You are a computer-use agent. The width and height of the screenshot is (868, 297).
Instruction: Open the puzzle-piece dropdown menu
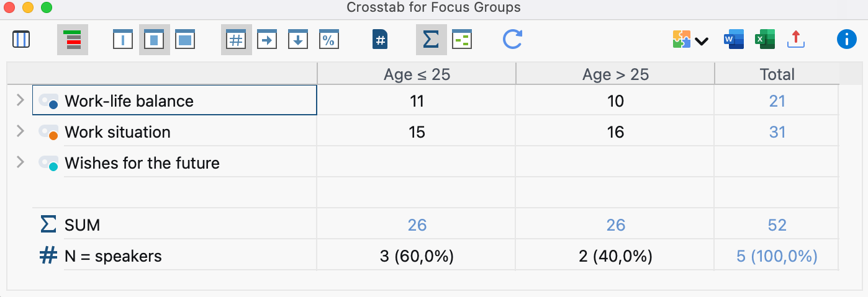coord(690,40)
